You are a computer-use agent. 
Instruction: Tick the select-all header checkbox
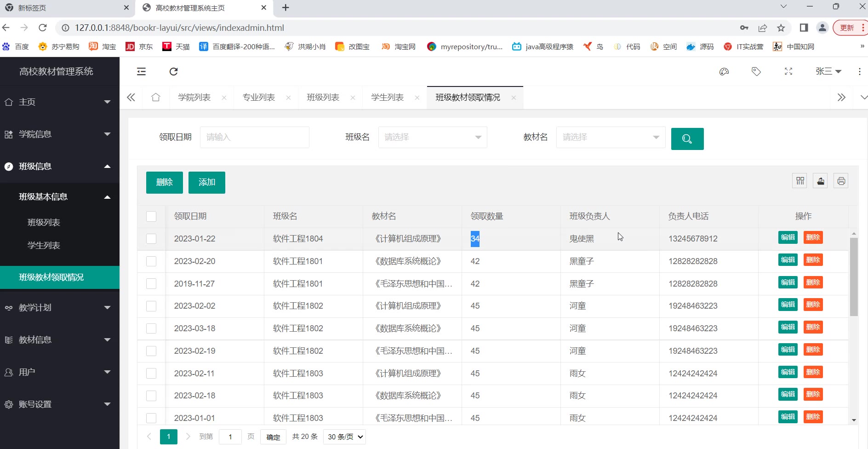tap(151, 216)
